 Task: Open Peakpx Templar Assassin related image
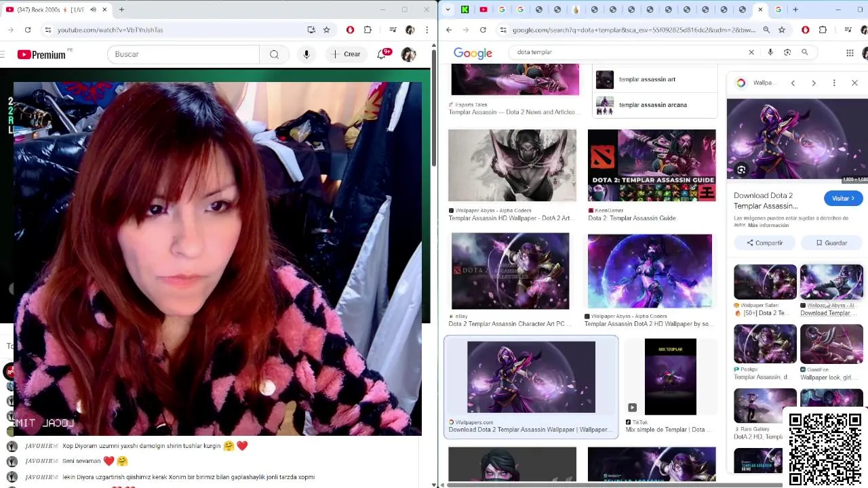click(765, 344)
